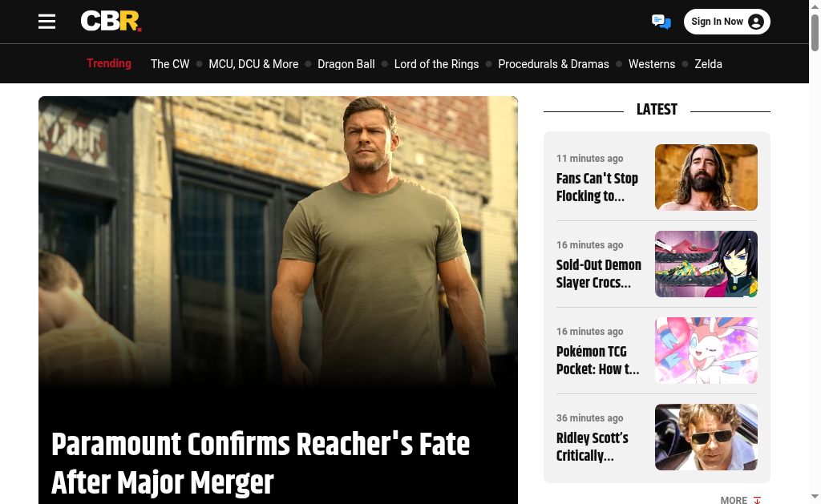
Task: Open Ridley Scott's Critically article
Action: (592, 446)
